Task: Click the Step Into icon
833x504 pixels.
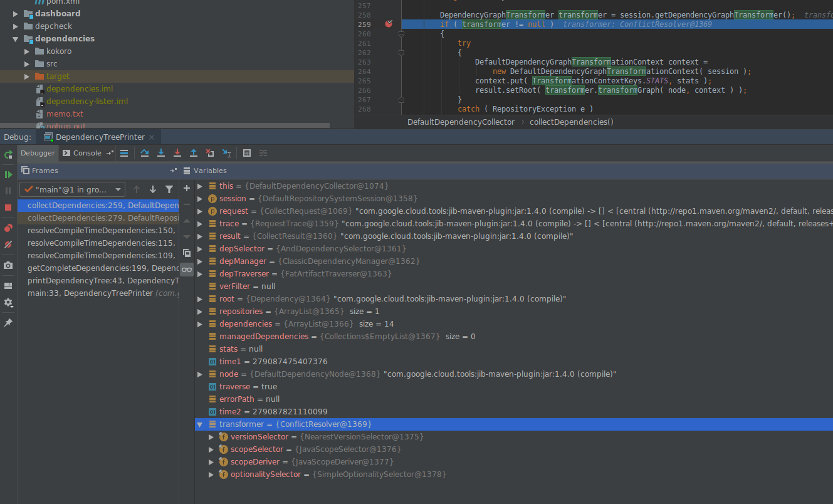Action: click(x=160, y=152)
